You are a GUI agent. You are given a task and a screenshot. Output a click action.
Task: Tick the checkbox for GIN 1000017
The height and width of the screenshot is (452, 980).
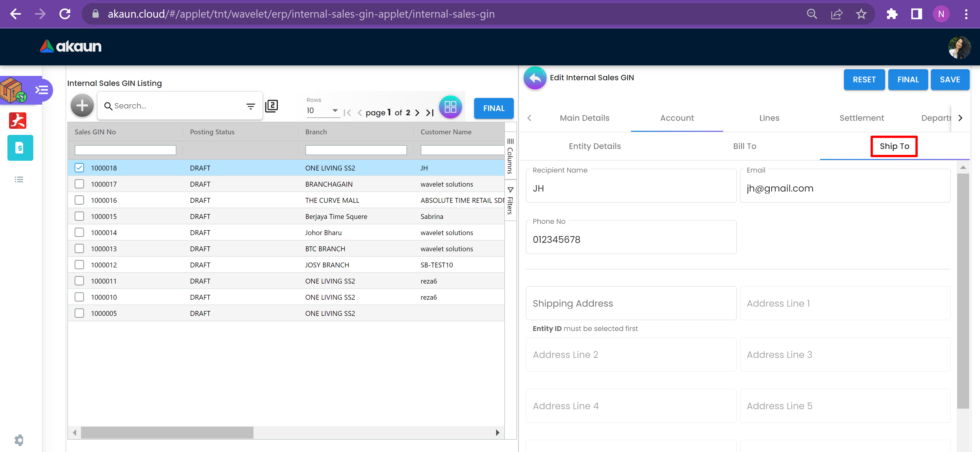tap(79, 184)
